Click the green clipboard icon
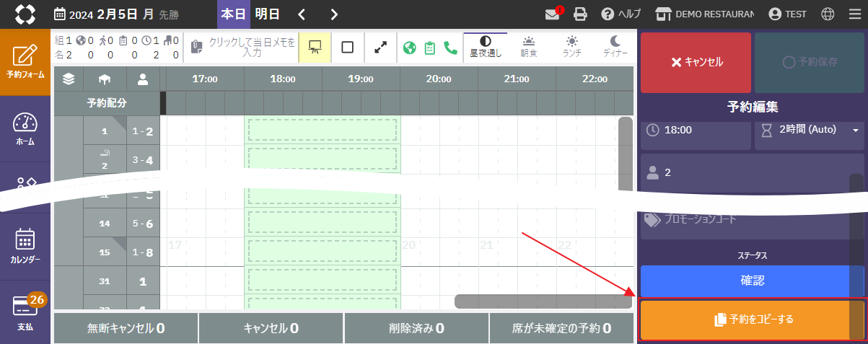Viewport: 868px width, 344px height. pyautogui.click(x=430, y=48)
